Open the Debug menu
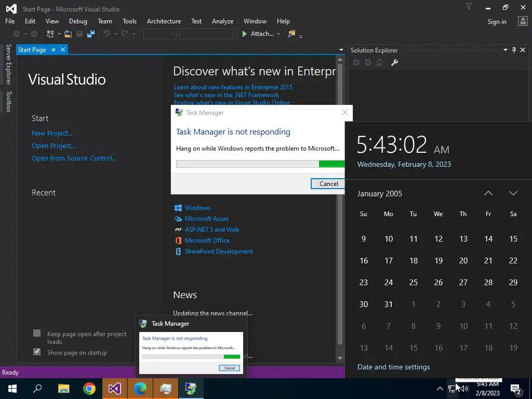532x399 pixels. (78, 21)
